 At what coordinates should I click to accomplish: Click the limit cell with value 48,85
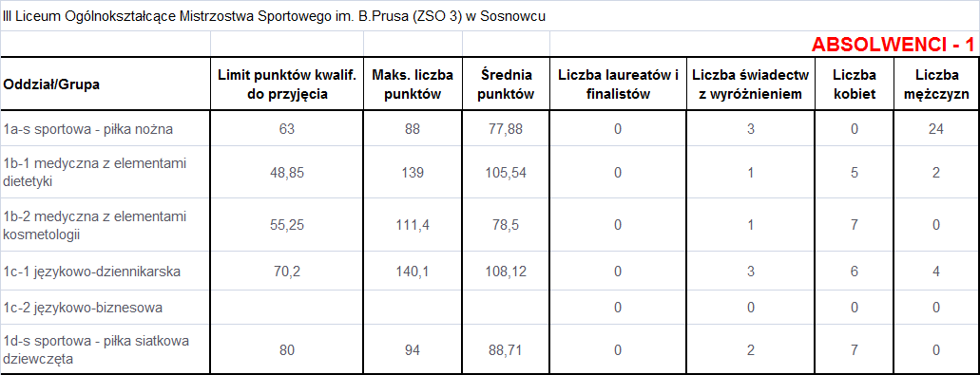pos(287,173)
